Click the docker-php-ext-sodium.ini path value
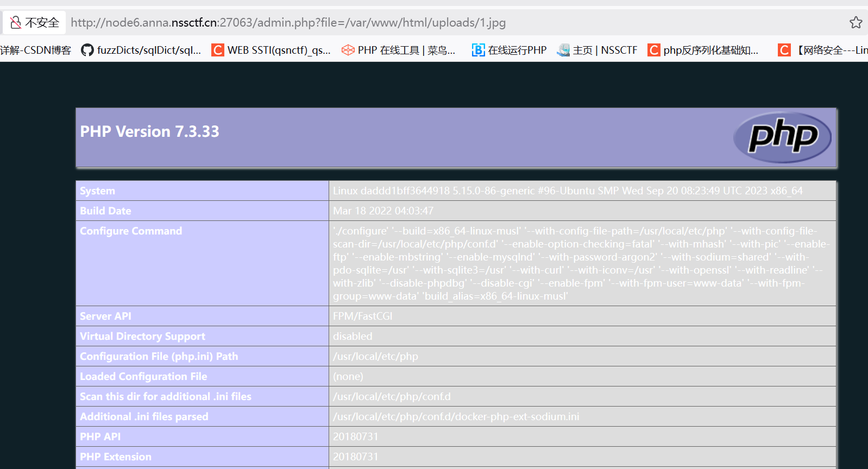 click(456, 416)
